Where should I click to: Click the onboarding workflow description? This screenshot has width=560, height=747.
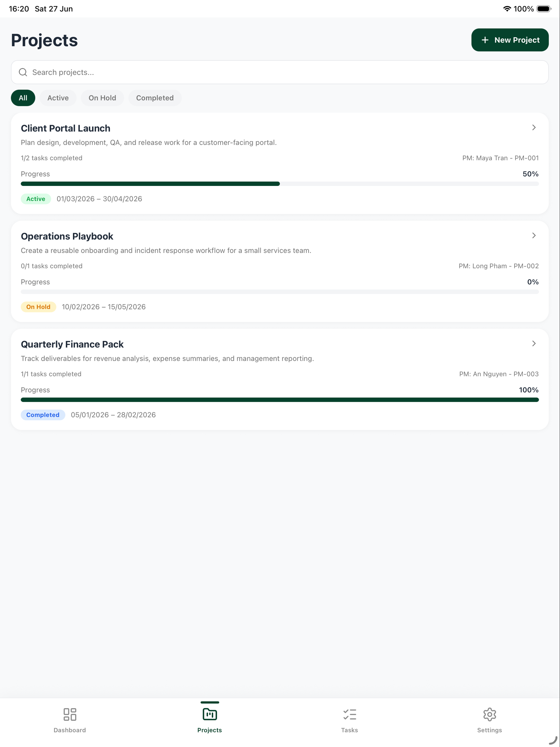(166, 251)
